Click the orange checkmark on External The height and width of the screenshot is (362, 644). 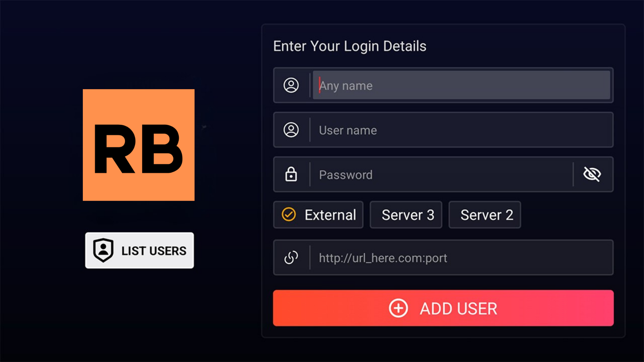[x=288, y=215]
